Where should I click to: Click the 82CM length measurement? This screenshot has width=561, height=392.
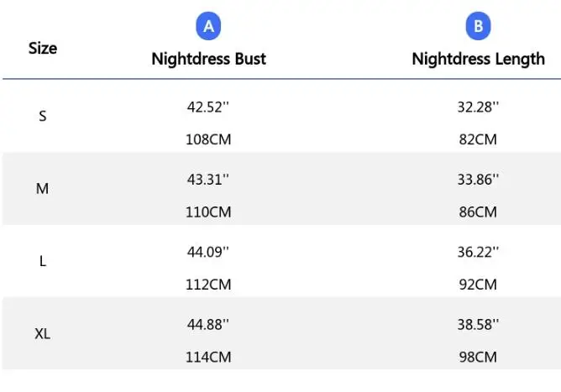click(x=478, y=139)
